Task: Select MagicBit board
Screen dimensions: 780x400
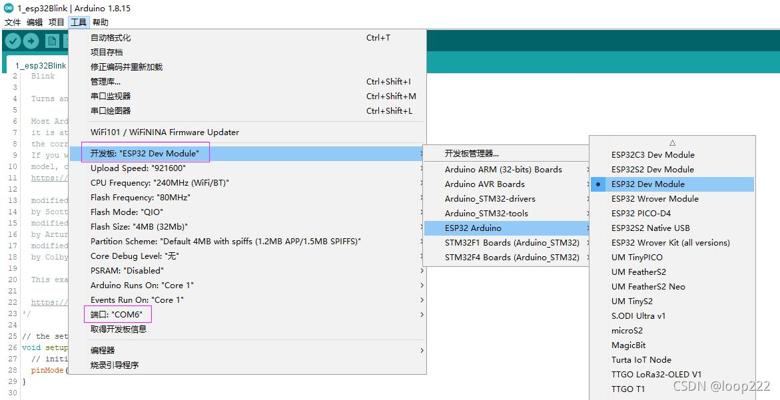Action: pyautogui.click(x=673, y=345)
